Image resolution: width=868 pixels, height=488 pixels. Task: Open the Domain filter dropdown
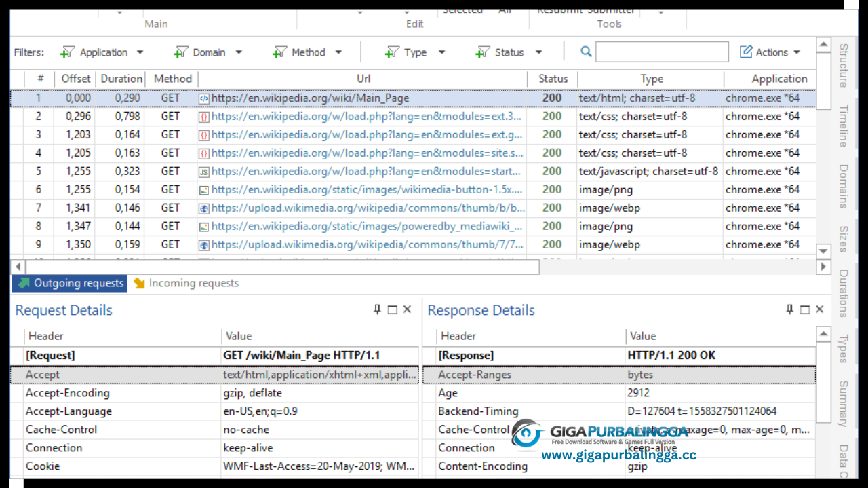[x=208, y=52]
